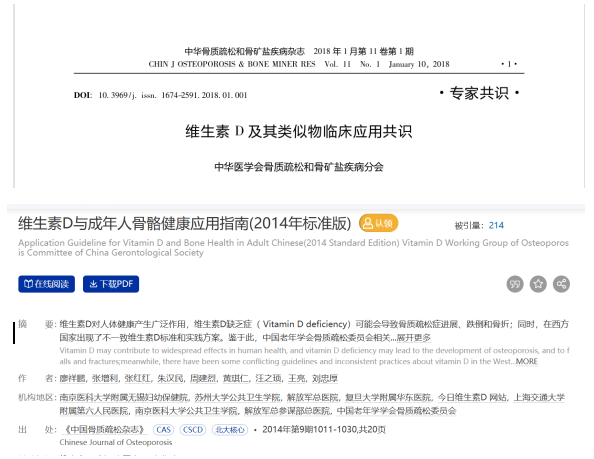
Task: Click the 北大核心 badge
Action: pyautogui.click(x=230, y=430)
